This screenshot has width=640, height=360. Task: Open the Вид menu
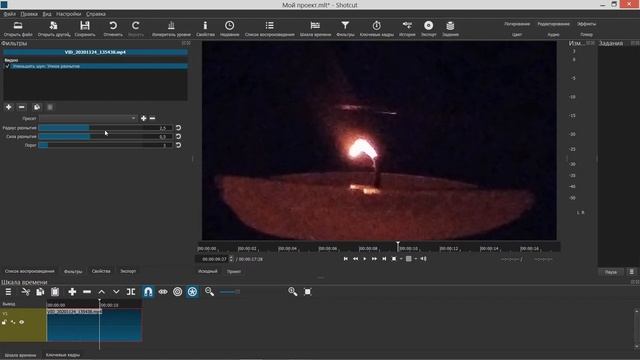[x=47, y=14]
